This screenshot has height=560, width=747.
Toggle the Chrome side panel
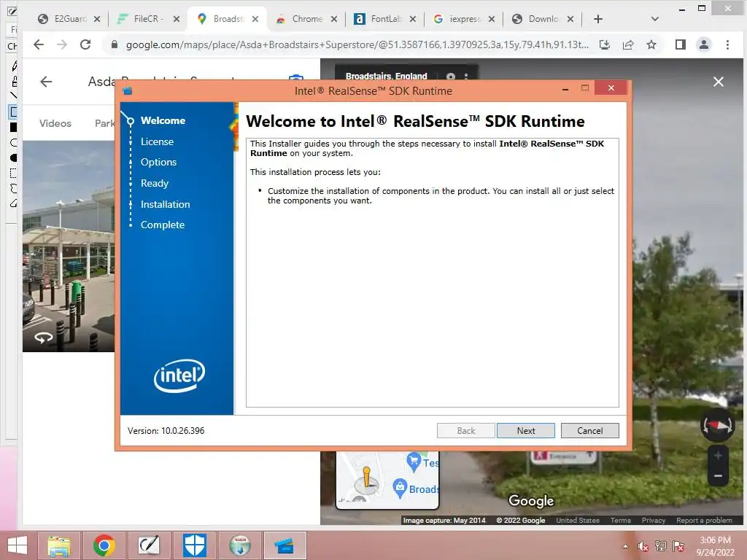point(681,44)
